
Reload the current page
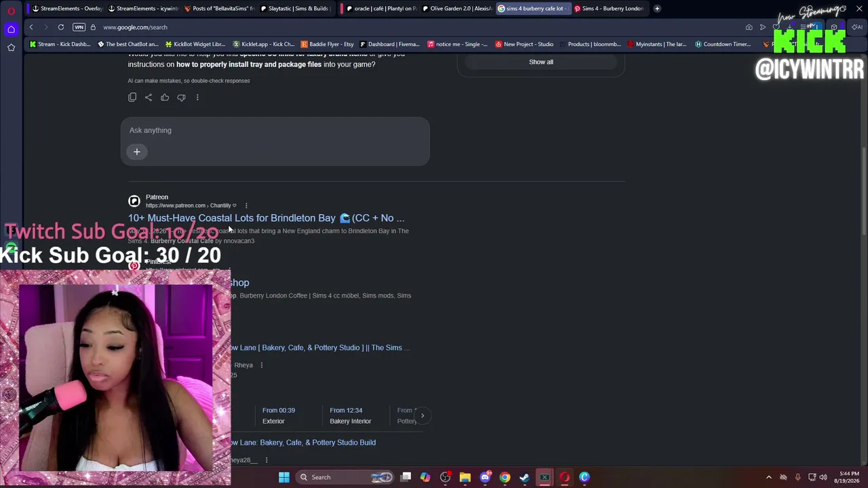[61, 27]
